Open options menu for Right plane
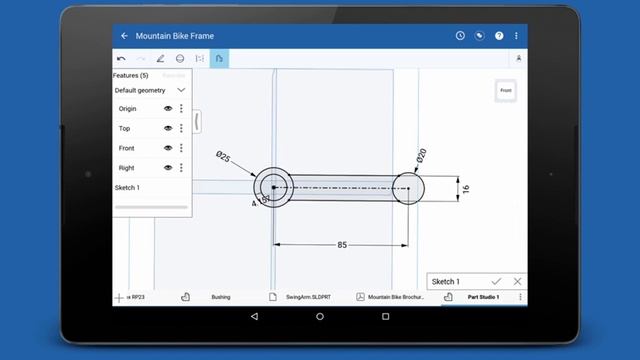 pyautogui.click(x=181, y=168)
